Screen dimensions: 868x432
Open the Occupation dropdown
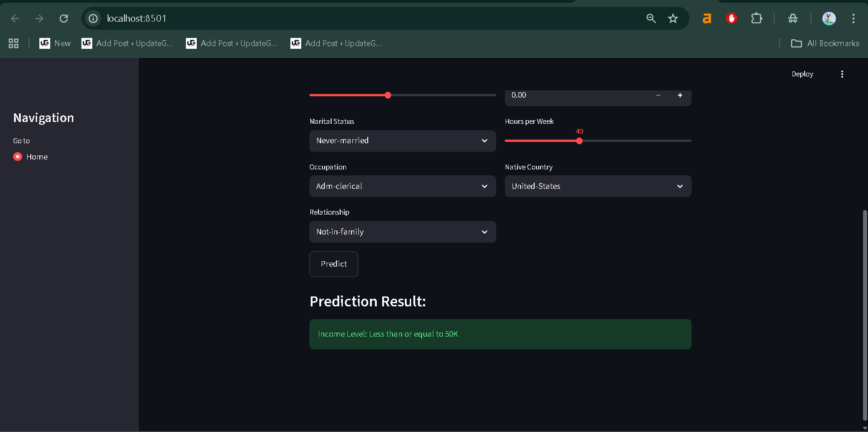coord(402,186)
